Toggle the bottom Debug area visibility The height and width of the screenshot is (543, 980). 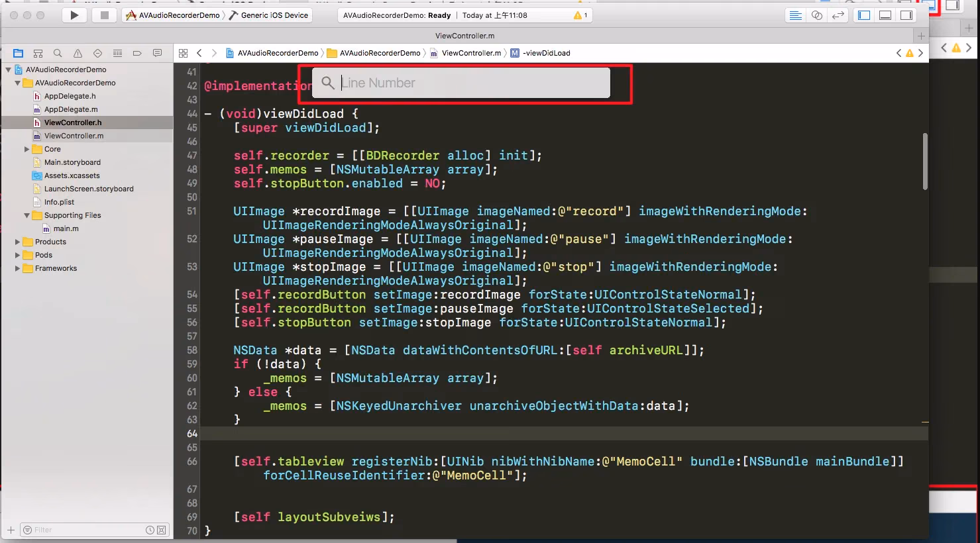coord(885,15)
